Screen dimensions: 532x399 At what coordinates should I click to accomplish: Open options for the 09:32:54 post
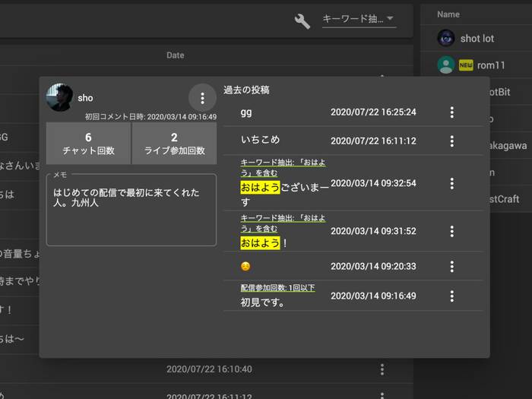coord(451,183)
